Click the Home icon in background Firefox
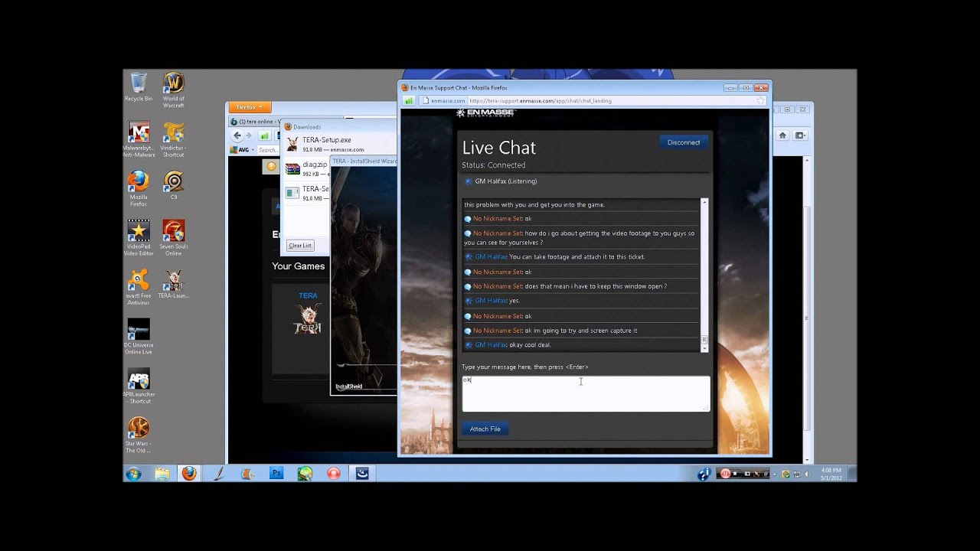Viewport: 980px width, 551px height. [x=782, y=135]
